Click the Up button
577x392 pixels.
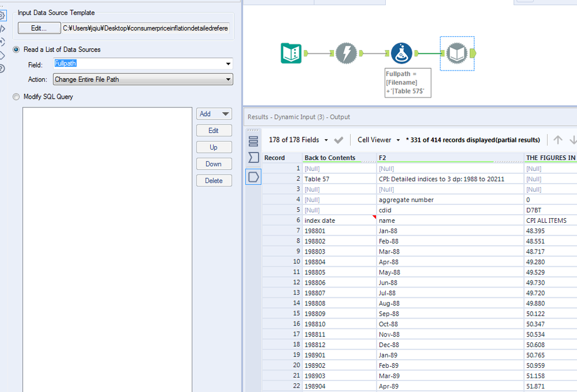[214, 147]
